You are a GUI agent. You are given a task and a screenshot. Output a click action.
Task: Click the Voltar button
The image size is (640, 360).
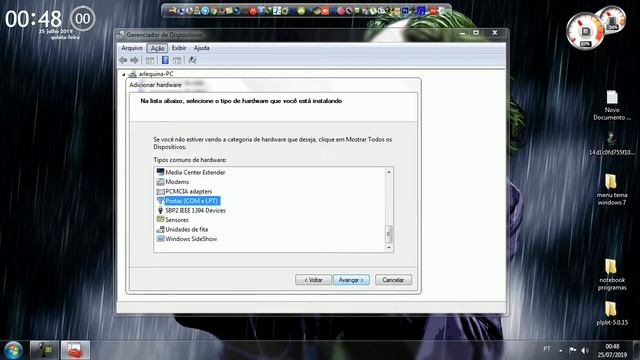pos(313,280)
